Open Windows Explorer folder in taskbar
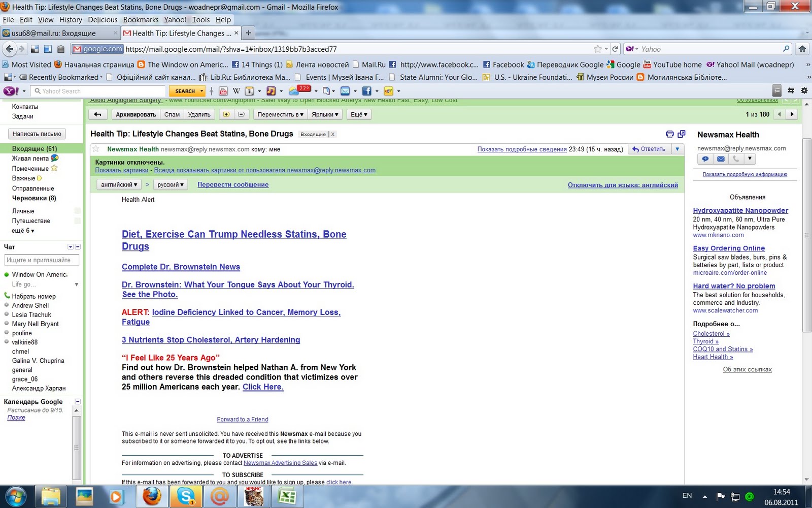 51,496
